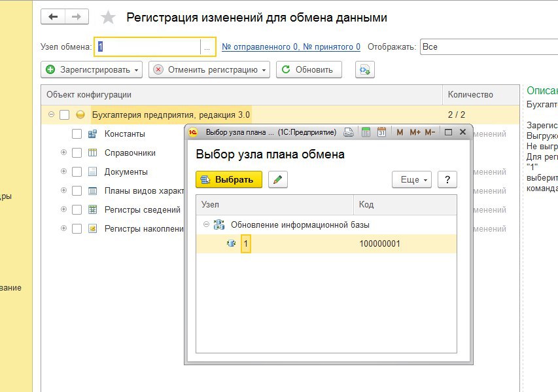The width and height of the screenshot is (558, 392).
Task: Select the Константы tree row label
Action: point(124,134)
